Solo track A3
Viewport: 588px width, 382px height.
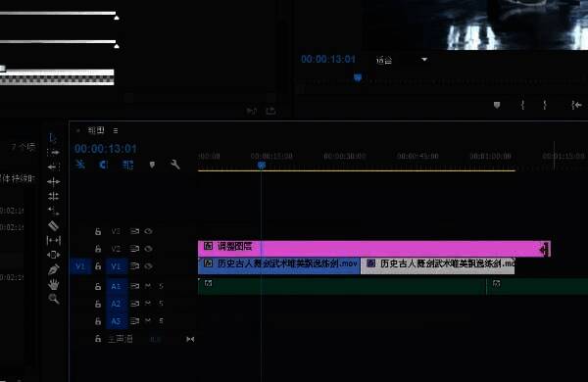click(x=161, y=321)
